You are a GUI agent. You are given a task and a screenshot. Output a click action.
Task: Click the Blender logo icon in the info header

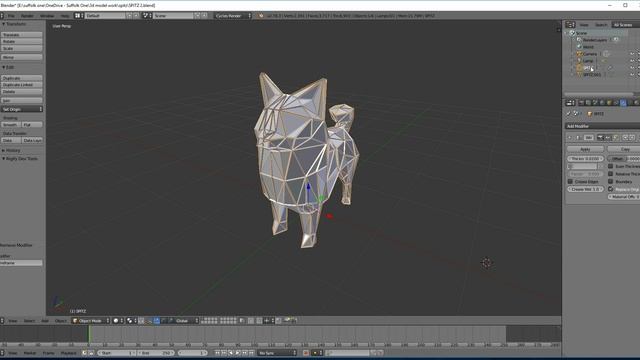coord(261,16)
